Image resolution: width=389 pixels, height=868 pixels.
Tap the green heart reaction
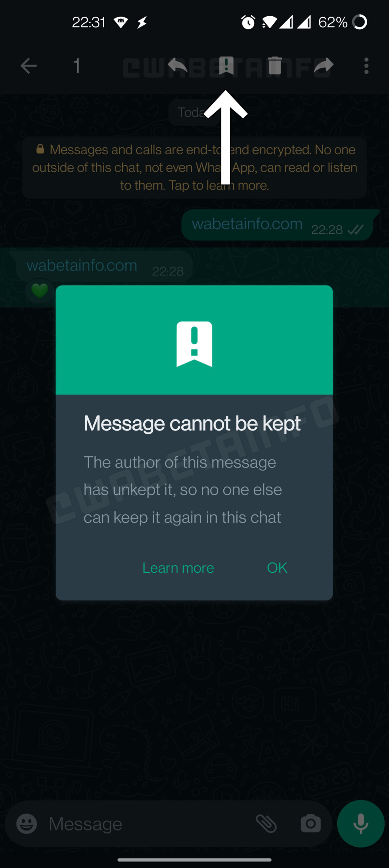[40, 291]
